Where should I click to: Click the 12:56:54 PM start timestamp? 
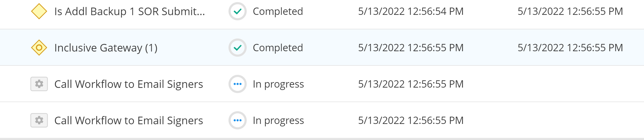click(411, 12)
